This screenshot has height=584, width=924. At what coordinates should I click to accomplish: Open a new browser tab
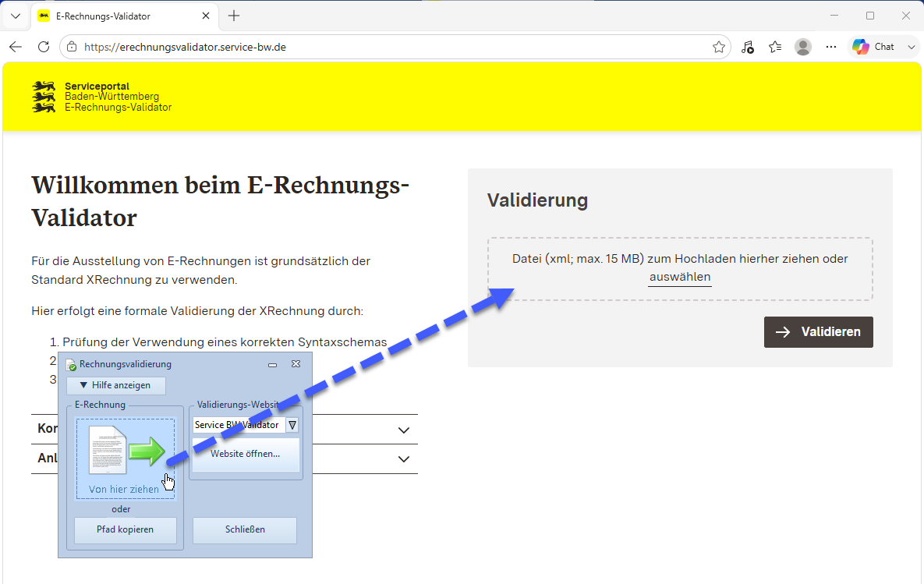[x=234, y=16]
